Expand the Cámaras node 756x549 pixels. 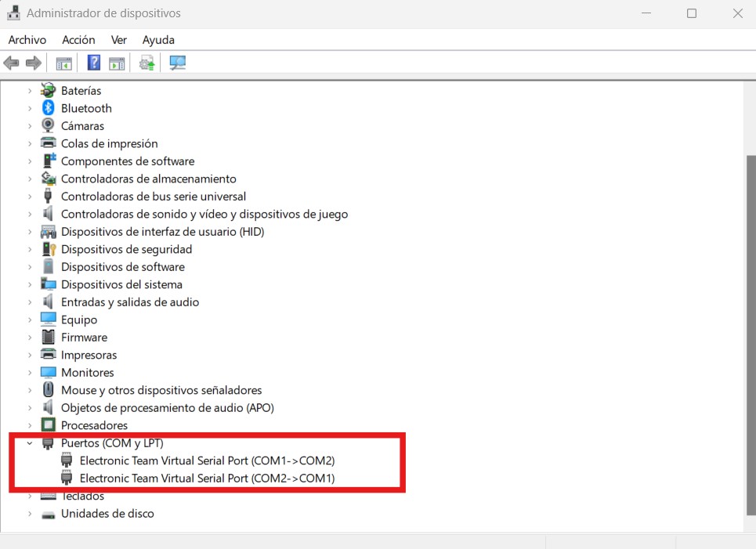click(30, 126)
